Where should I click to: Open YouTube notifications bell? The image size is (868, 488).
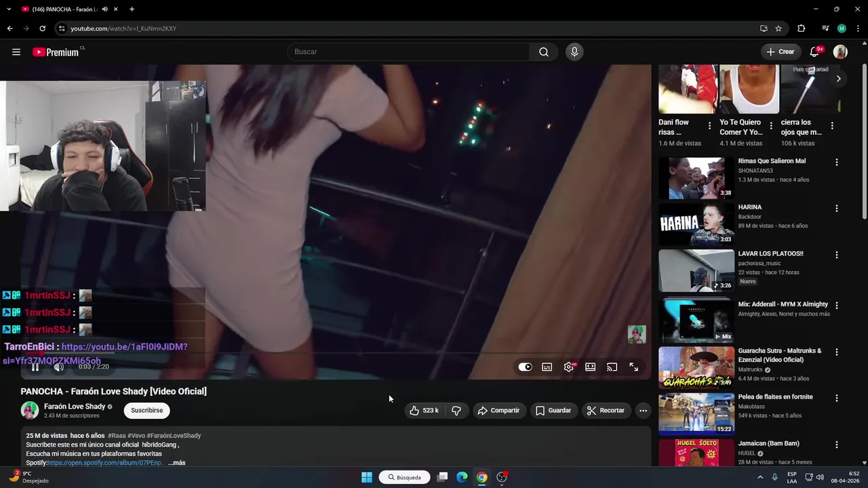tap(815, 52)
